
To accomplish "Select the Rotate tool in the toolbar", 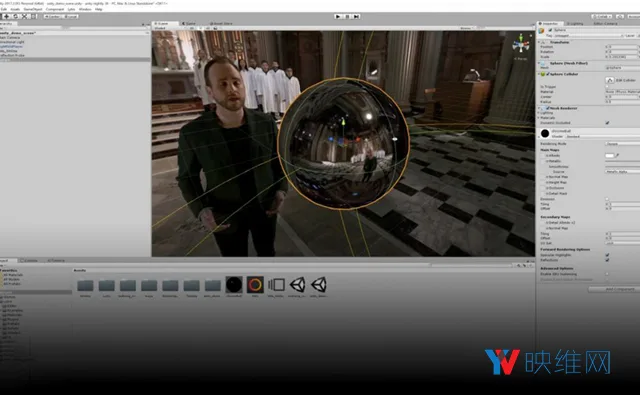I will point(16,17).
